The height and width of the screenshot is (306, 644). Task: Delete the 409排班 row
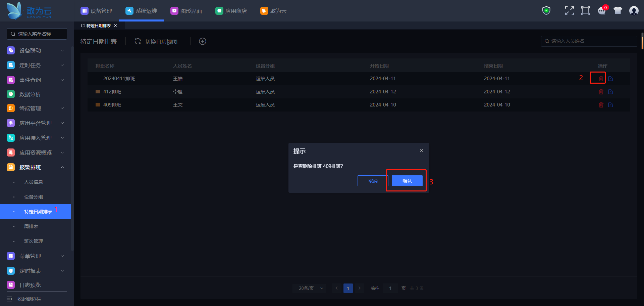(x=601, y=105)
